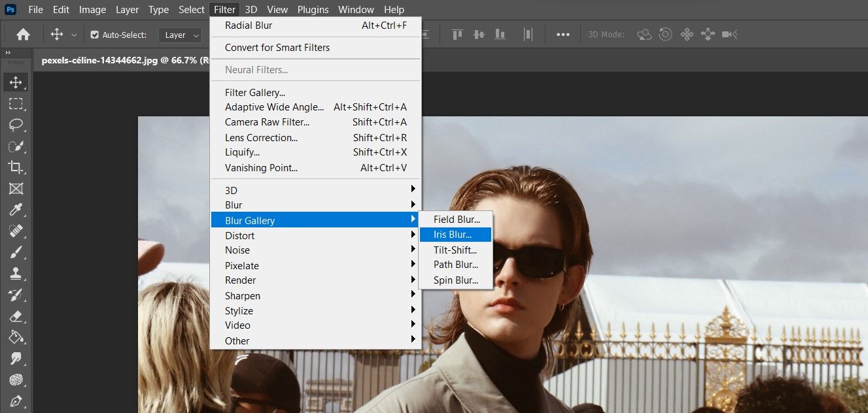
Task: Open extra options with the ellipsis icon
Action: coord(563,34)
